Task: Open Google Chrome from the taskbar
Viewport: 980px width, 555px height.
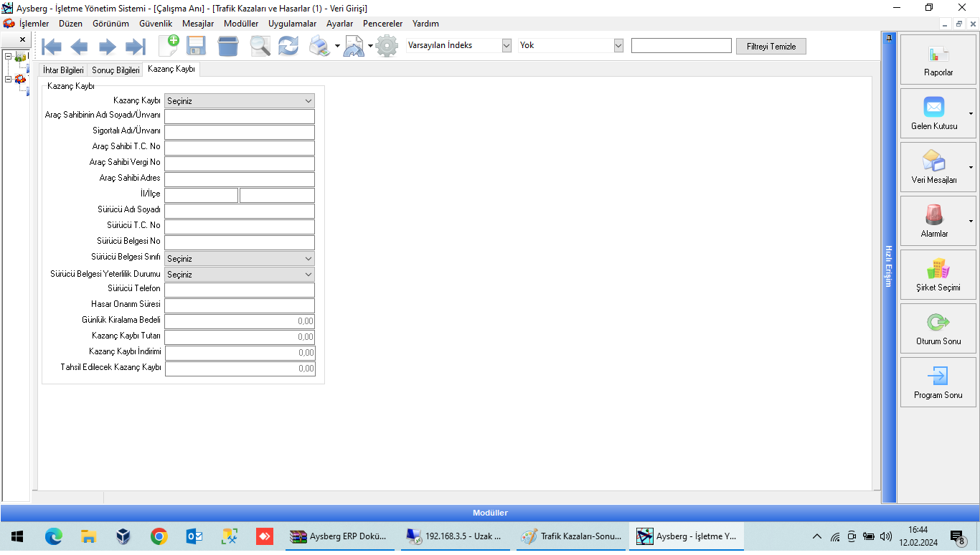Action: tap(159, 536)
